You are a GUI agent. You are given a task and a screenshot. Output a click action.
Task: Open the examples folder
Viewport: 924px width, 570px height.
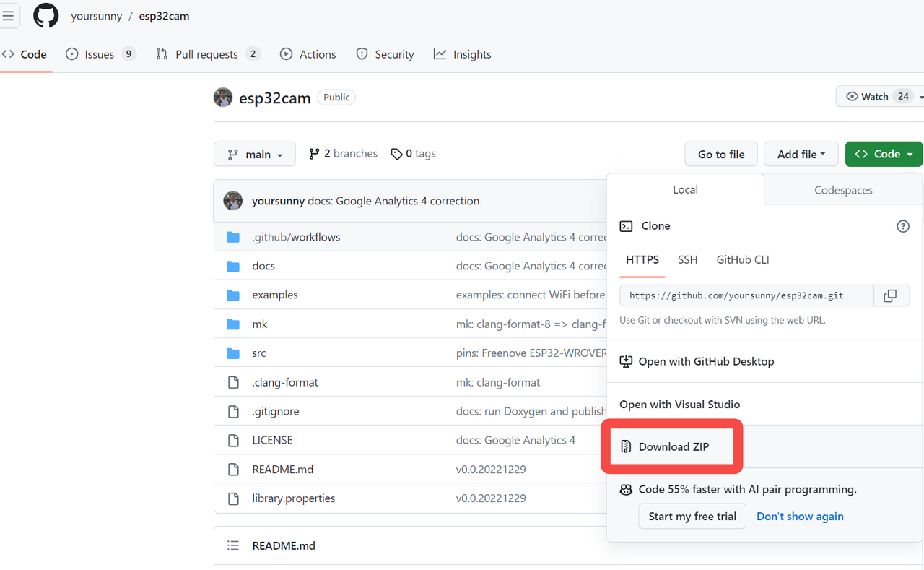(x=275, y=295)
